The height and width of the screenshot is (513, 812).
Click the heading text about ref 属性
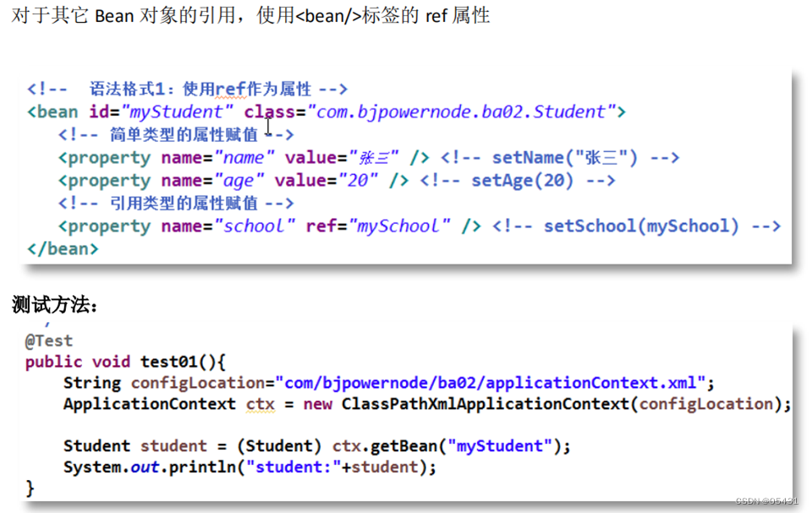250,15
